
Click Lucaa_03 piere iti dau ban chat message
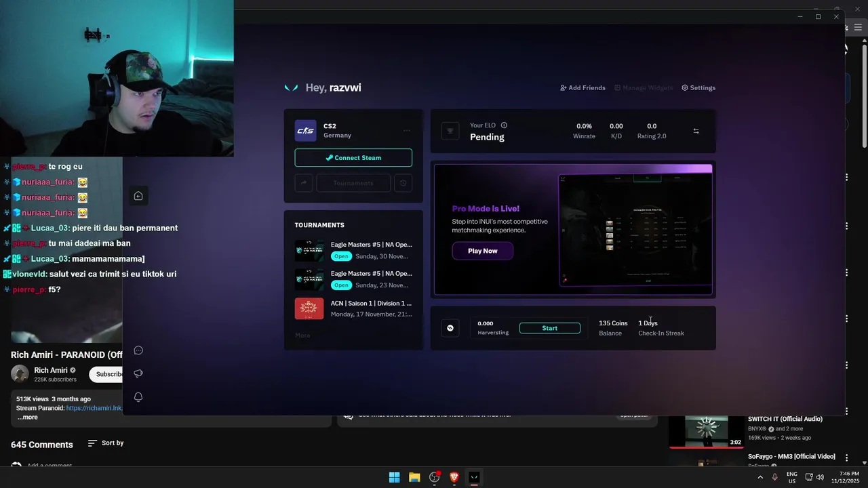(91, 228)
